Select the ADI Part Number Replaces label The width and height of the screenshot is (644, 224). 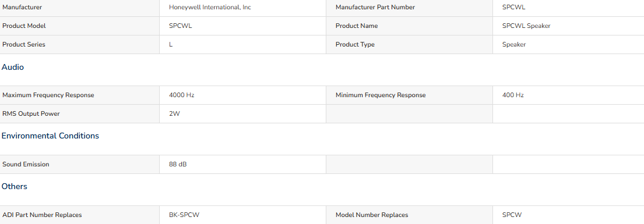coord(42,215)
